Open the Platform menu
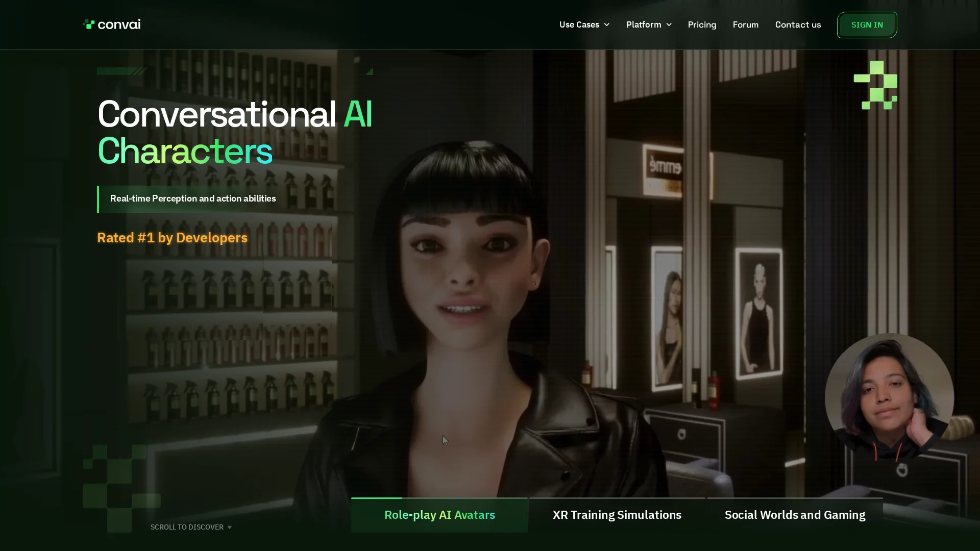 click(x=643, y=24)
